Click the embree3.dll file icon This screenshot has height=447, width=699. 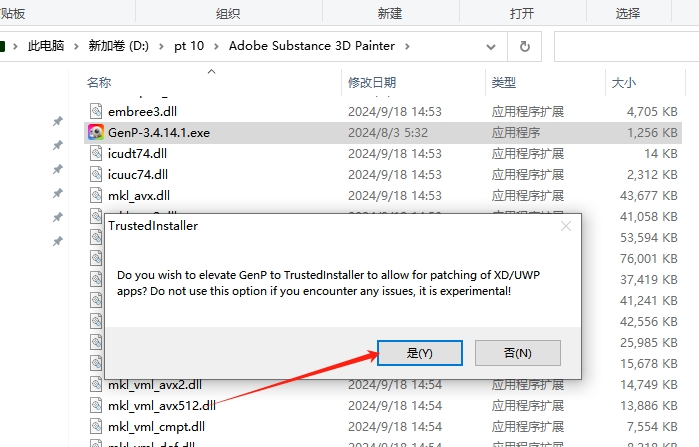click(x=95, y=111)
